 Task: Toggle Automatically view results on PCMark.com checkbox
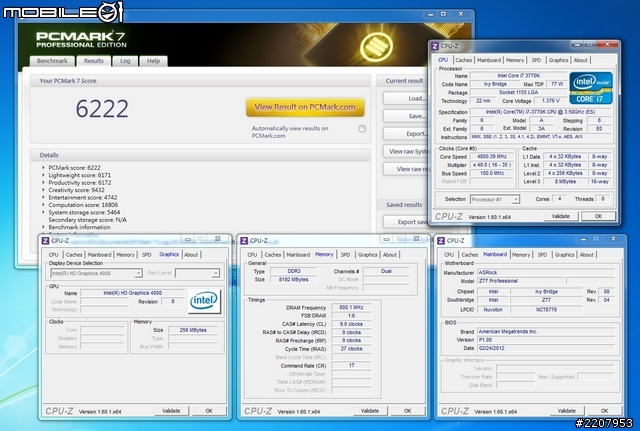362,129
